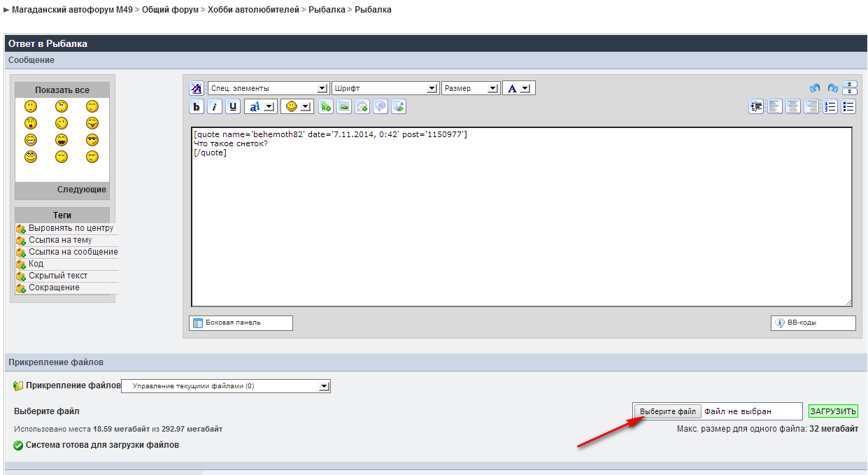Click the redo arrow icon

(x=832, y=89)
